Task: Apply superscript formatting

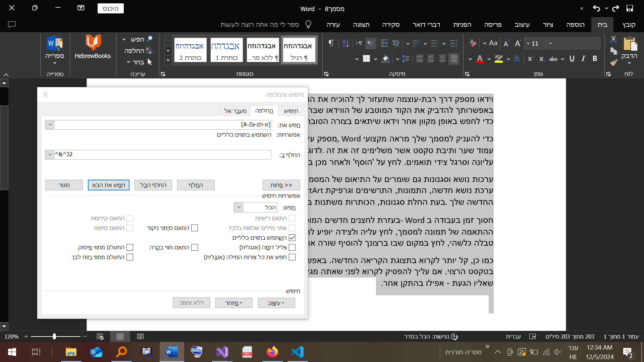Action: coord(531,59)
